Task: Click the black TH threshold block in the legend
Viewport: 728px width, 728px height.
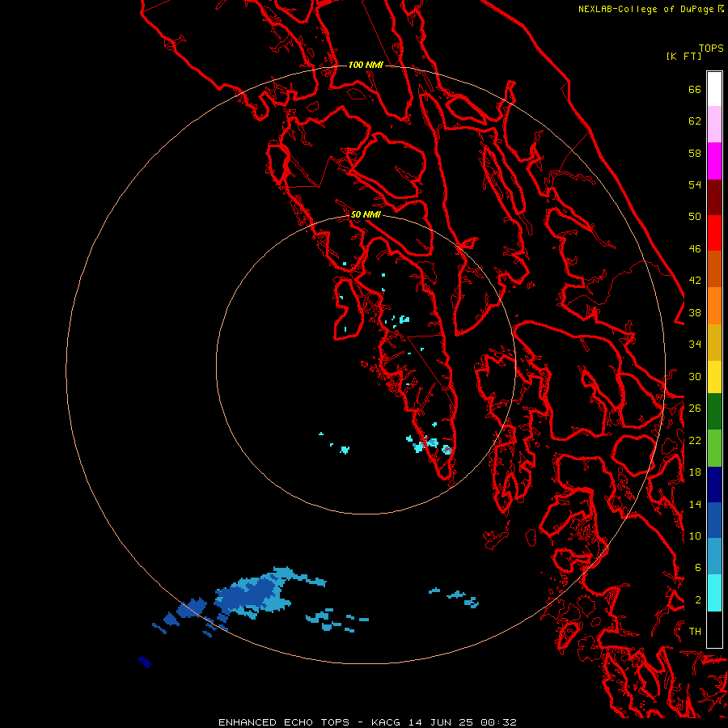Action: 714,629
